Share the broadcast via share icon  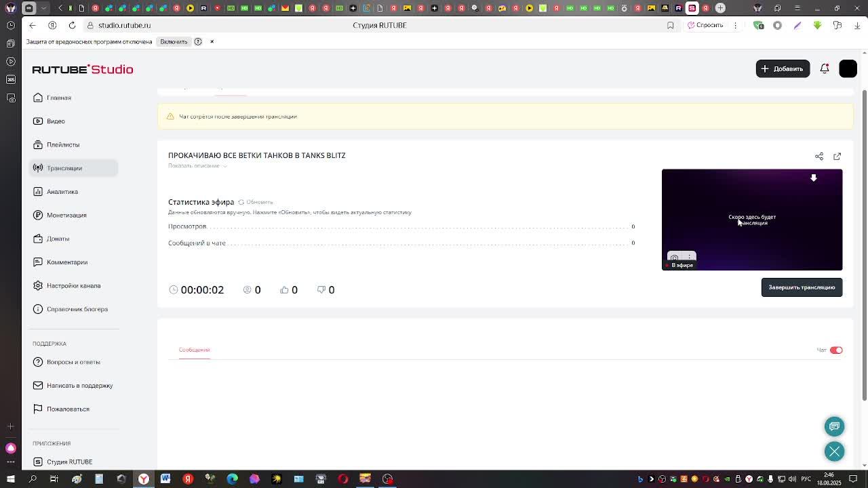[x=819, y=157]
